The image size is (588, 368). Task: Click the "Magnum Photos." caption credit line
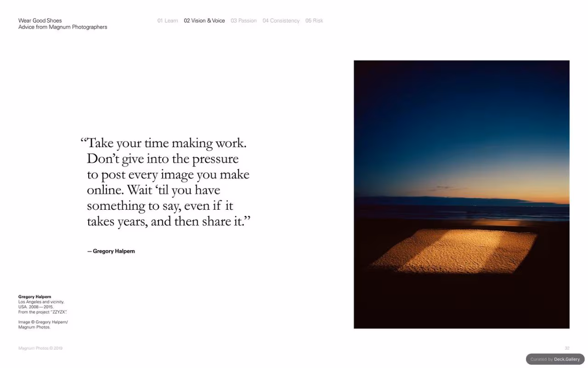[34, 327]
